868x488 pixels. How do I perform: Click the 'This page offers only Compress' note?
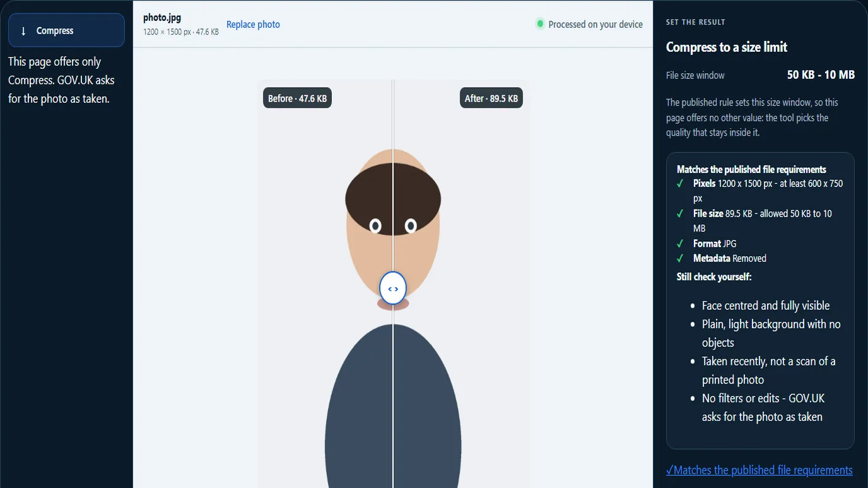[x=61, y=80]
